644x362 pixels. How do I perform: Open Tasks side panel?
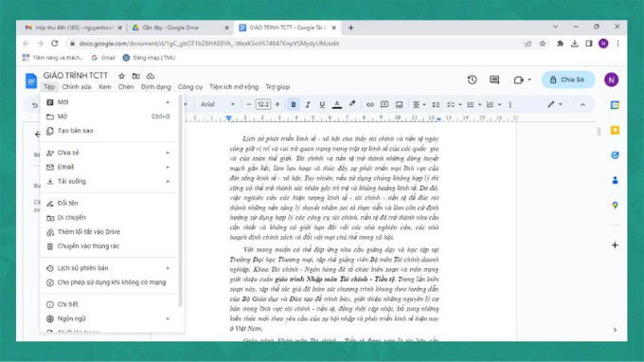(615, 155)
